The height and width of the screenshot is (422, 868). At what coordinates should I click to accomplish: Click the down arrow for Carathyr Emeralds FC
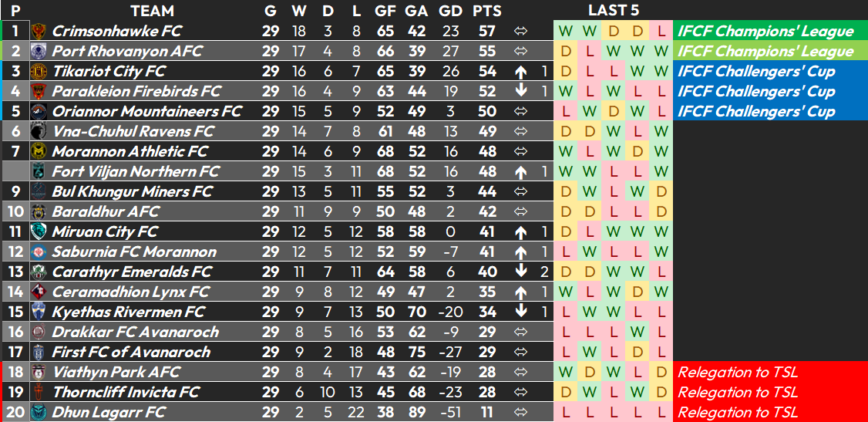(520, 272)
